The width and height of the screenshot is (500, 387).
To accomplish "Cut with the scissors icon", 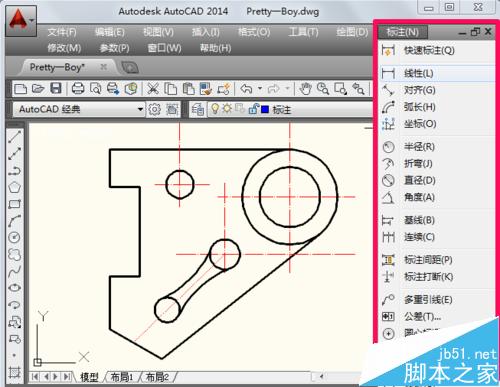I will [153, 89].
